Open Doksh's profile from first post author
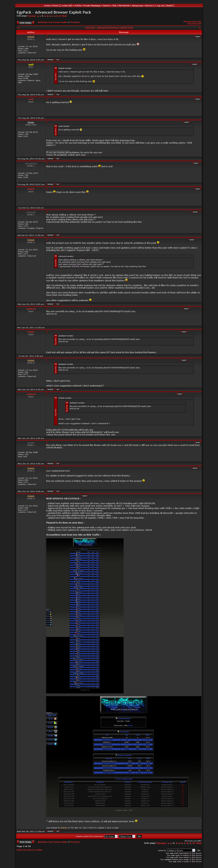Screen dimensions: 218x868 coord(31,37)
